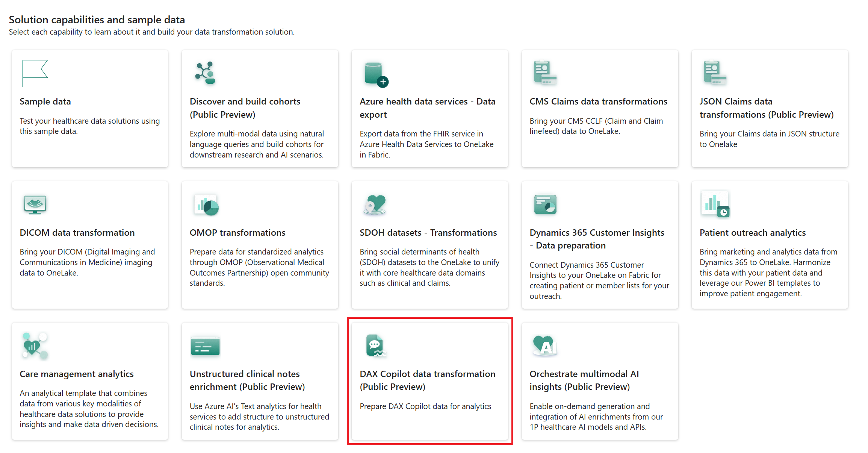Click the Azure health data services database icon

tap(376, 74)
